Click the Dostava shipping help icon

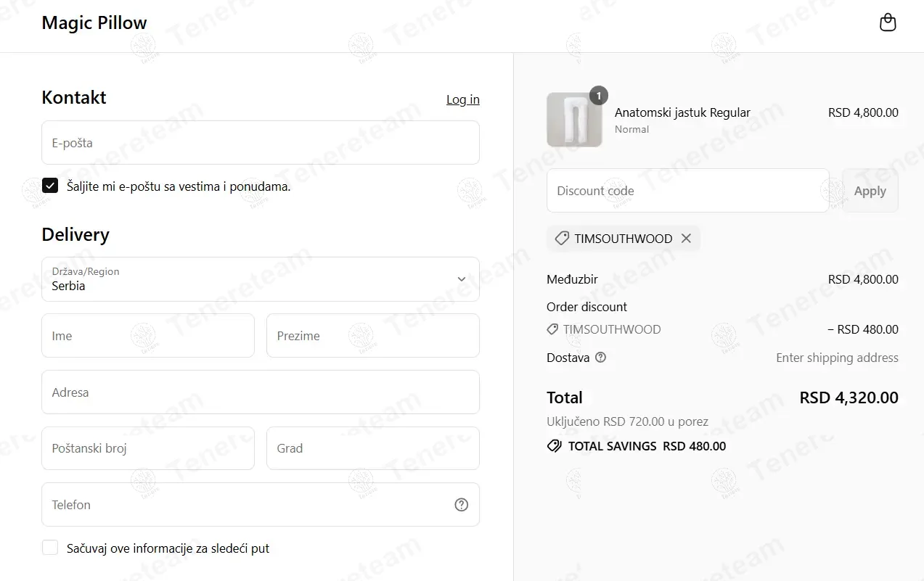[x=600, y=358]
